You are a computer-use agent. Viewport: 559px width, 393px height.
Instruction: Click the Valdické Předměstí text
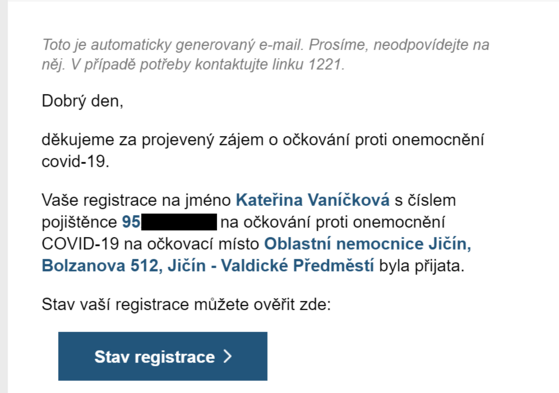click(x=297, y=266)
